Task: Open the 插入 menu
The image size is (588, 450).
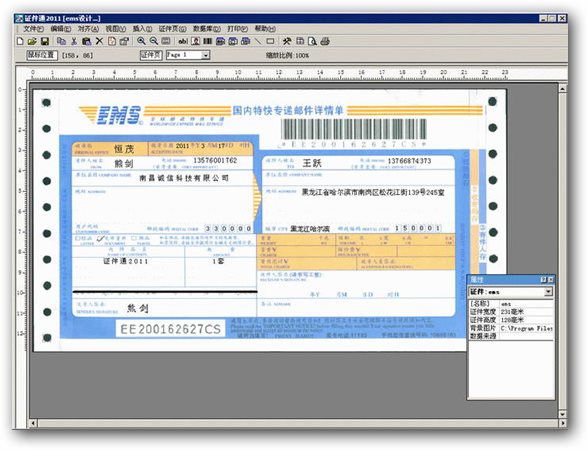Action: pos(142,29)
